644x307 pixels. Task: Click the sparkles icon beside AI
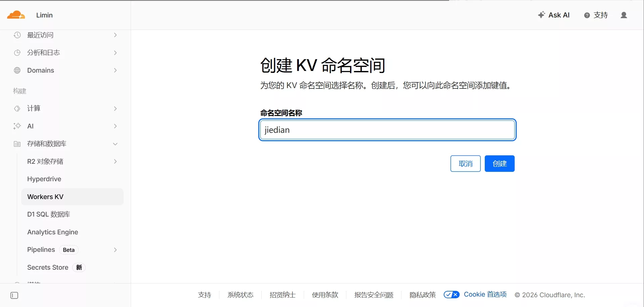(x=17, y=126)
